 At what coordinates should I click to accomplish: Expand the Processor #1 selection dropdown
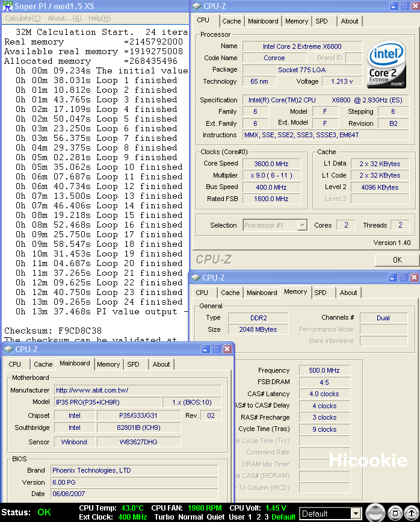[302, 225]
